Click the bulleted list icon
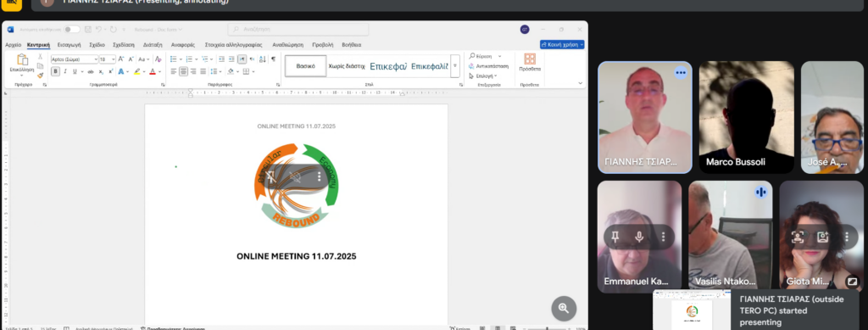The height and width of the screenshot is (330, 868). point(173,59)
